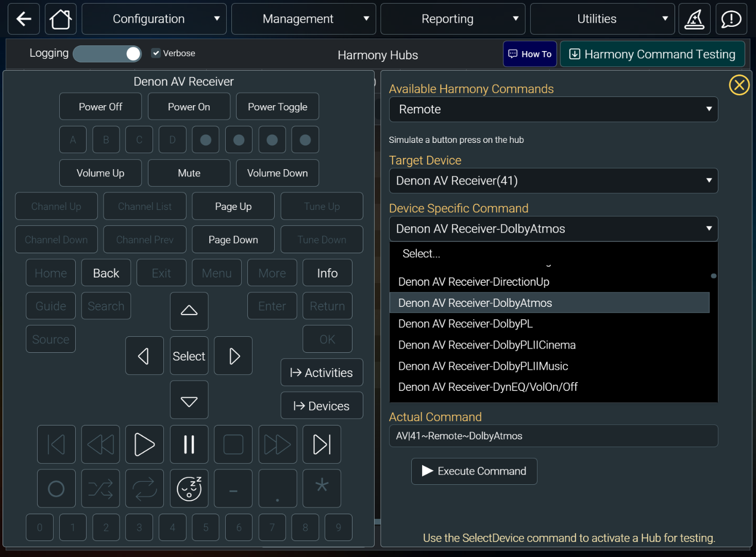
Task: Click the Volume Up button
Action: point(100,173)
